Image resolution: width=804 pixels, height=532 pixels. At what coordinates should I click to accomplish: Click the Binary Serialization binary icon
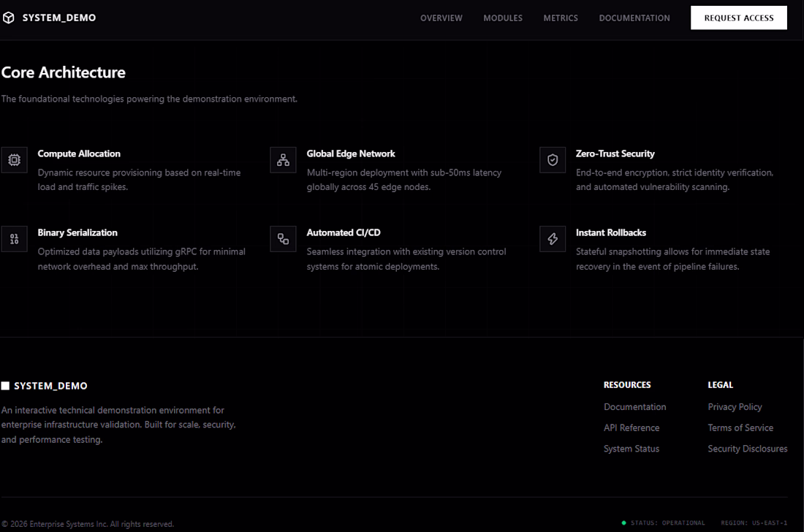15,239
